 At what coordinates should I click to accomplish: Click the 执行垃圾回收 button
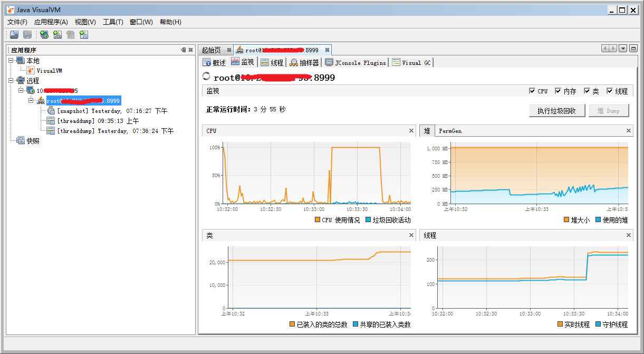[556, 111]
